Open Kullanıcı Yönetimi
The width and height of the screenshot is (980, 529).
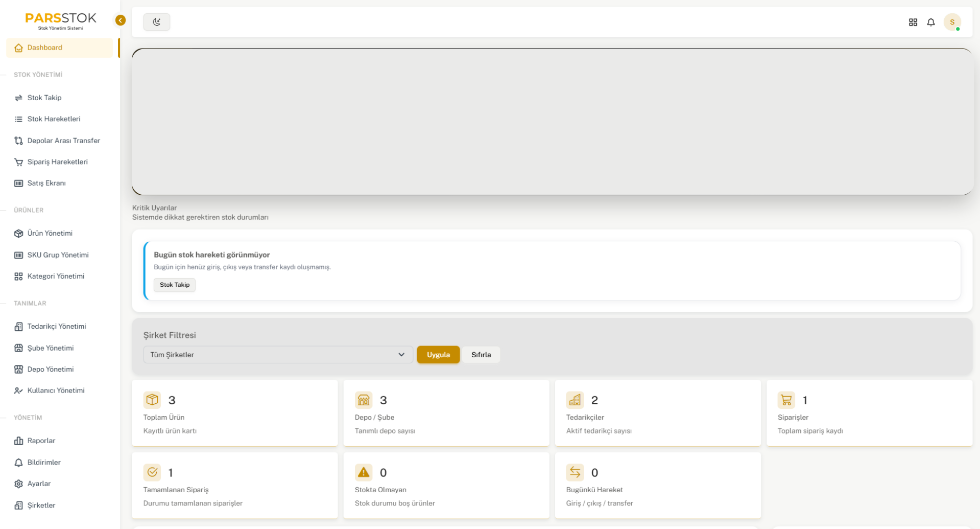[x=56, y=390]
